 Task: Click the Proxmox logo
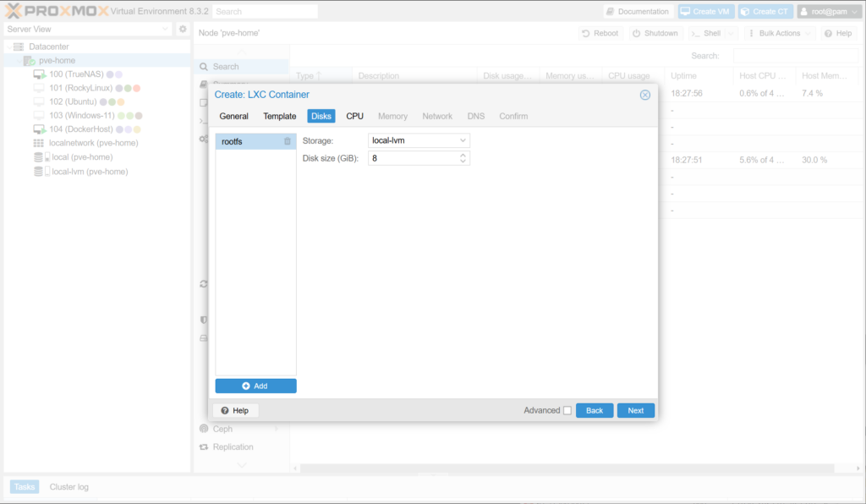coord(59,11)
